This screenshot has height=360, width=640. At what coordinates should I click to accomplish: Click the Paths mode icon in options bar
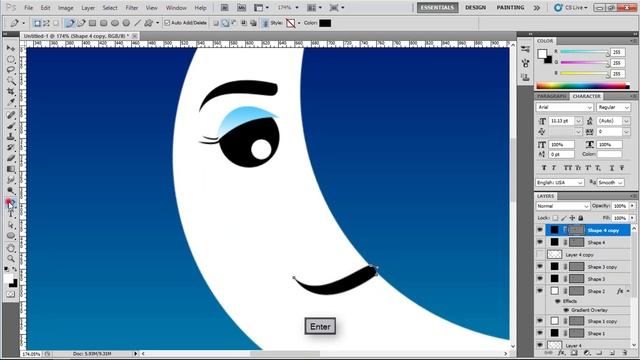[46, 23]
